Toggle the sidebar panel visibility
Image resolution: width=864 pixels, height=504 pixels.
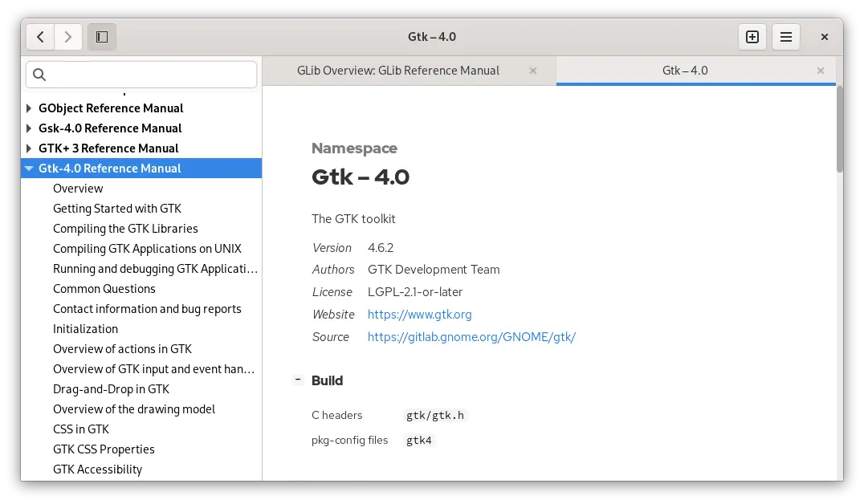[x=101, y=36]
